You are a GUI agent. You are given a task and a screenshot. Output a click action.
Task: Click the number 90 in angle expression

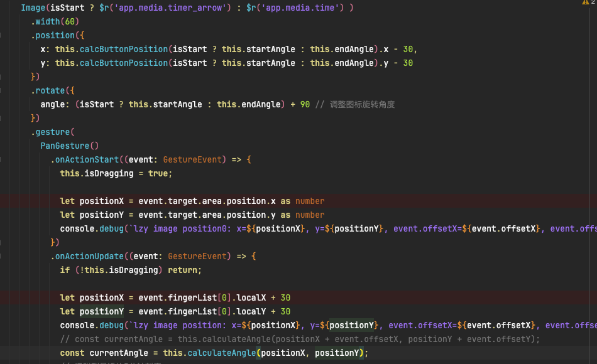(x=305, y=104)
